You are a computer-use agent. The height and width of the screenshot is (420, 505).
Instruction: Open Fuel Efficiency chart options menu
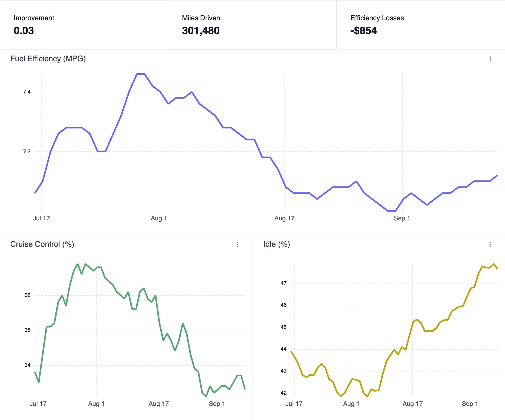(x=490, y=59)
